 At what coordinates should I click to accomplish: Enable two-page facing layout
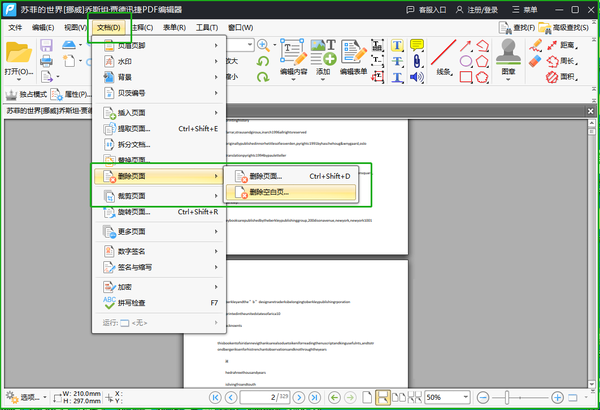399,398
